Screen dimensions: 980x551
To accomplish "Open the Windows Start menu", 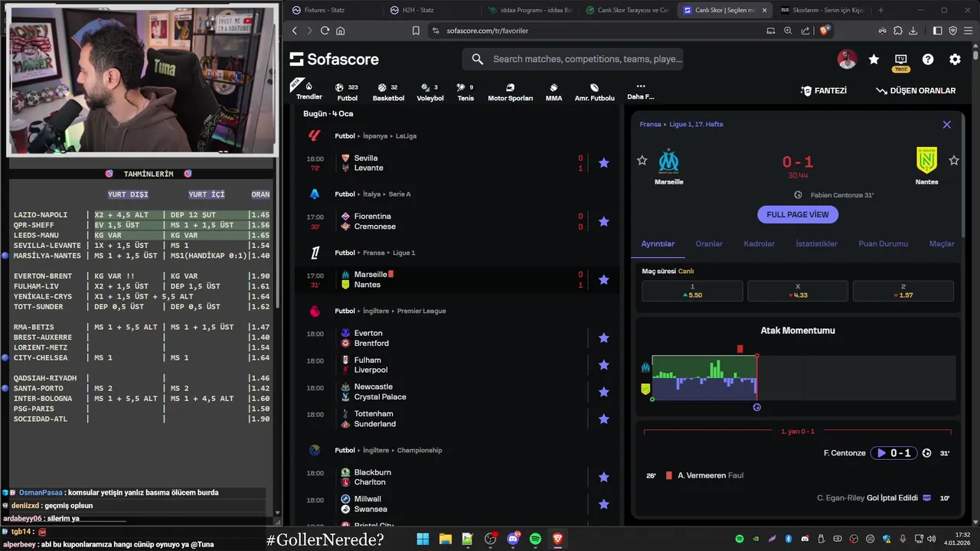I will point(423,539).
